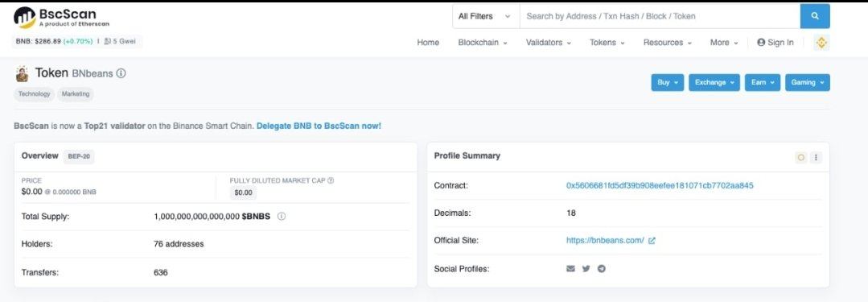The width and height of the screenshot is (868, 302).
Task: Click the total supply 1,000,000,000,000,000 value
Action: [x=196, y=217]
